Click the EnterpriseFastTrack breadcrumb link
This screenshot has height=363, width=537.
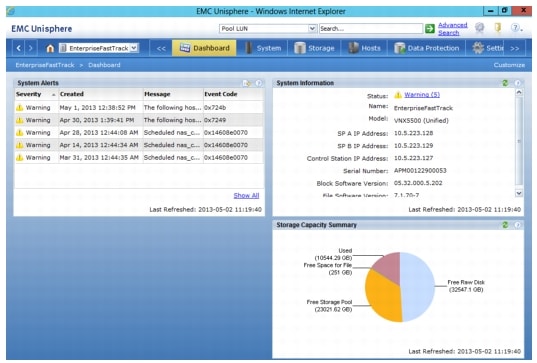45,65
